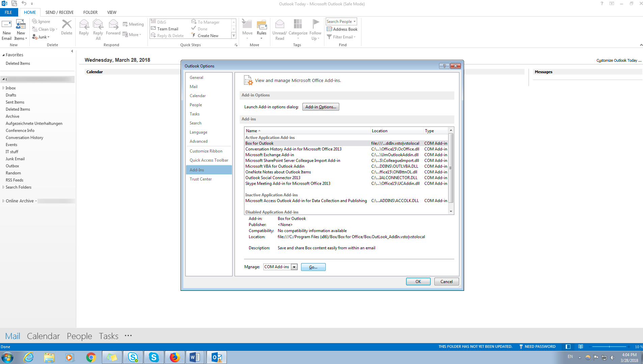This screenshot has width=643, height=364.
Task: Select Trust Center in Outlook Options
Action: pyautogui.click(x=209, y=179)
